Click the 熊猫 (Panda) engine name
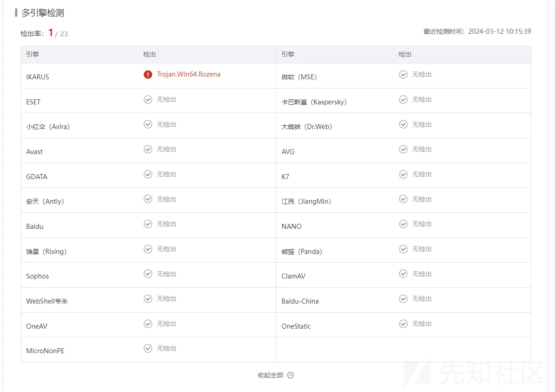555x392 pixels. coord(301,252)
